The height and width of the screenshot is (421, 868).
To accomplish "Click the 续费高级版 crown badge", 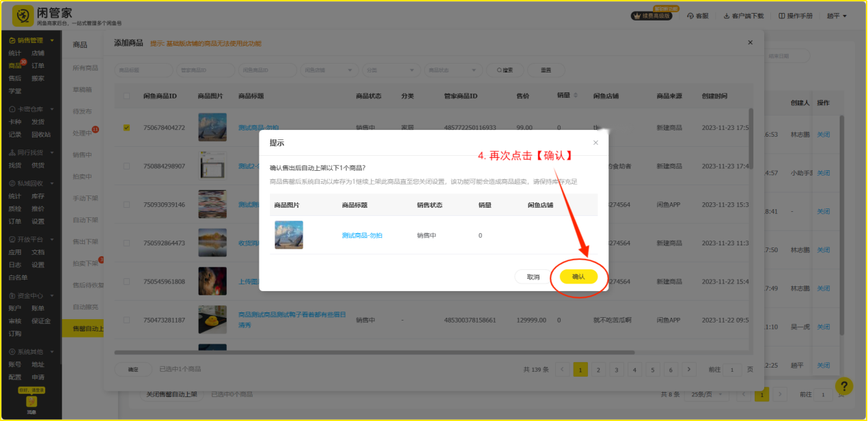I will coord(652,16).
